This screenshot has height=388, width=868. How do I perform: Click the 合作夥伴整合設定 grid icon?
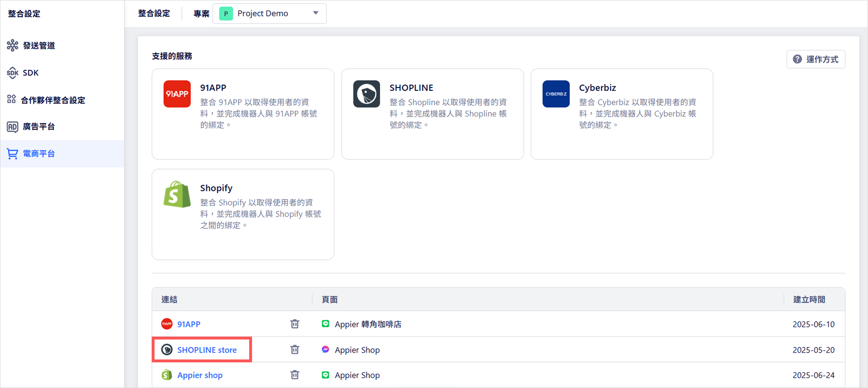click(11, 99)
